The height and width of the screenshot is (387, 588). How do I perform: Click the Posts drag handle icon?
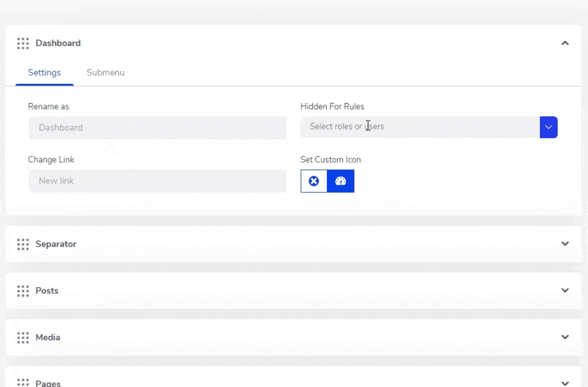click(23, 291)
